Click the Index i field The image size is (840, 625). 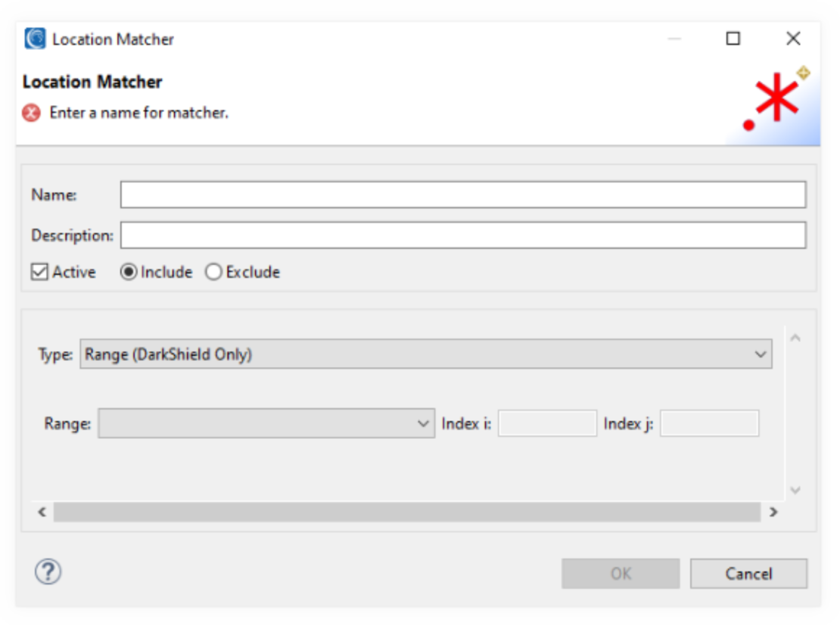click(x=547, y=423)
